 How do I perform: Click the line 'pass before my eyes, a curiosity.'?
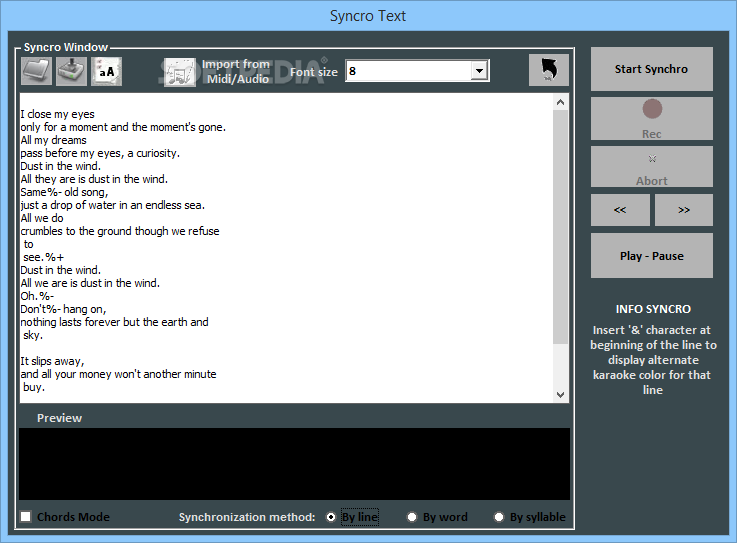click(x=100, y=153)
